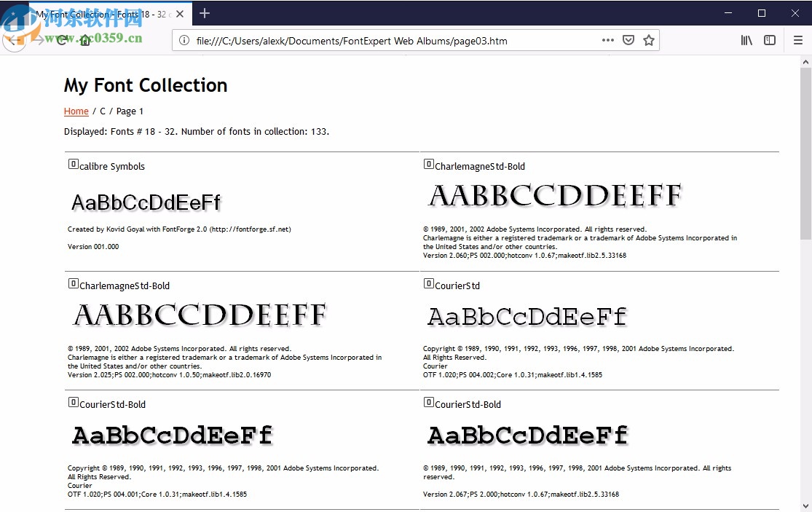
Task: Go forward with the browser forward arrow
Action: 39,40
